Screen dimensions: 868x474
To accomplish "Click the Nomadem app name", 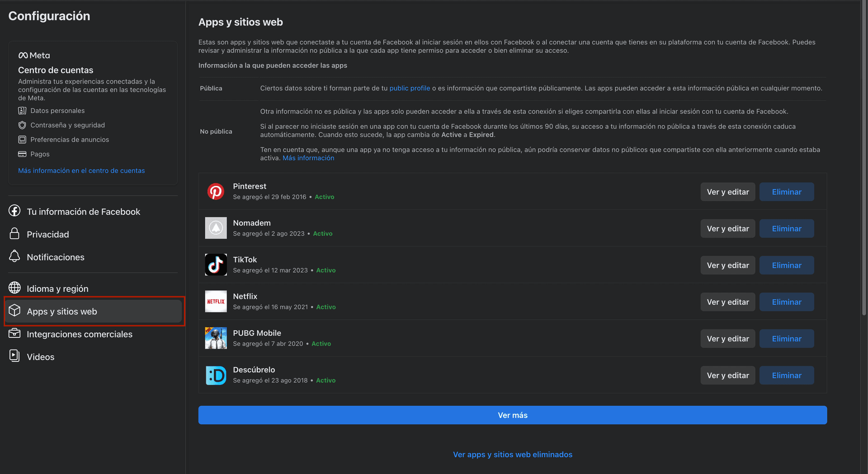I will [x=252, y=223].
